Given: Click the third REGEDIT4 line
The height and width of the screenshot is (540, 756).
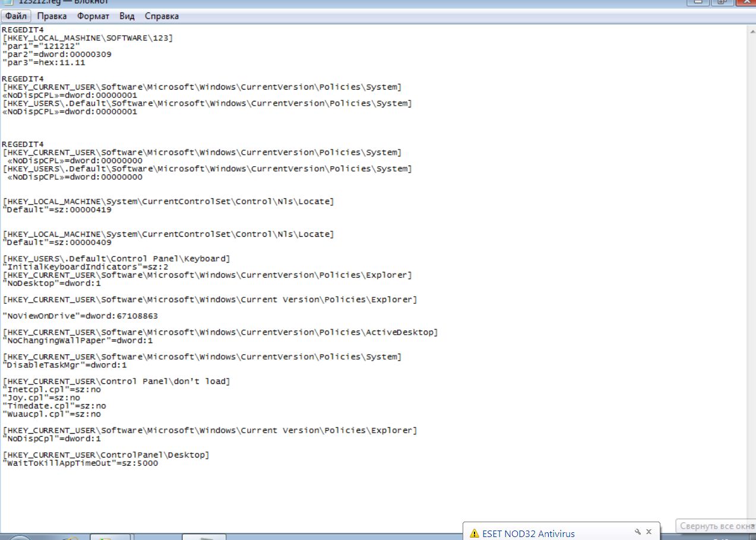Looking at the screenshot, I should 23,144.
